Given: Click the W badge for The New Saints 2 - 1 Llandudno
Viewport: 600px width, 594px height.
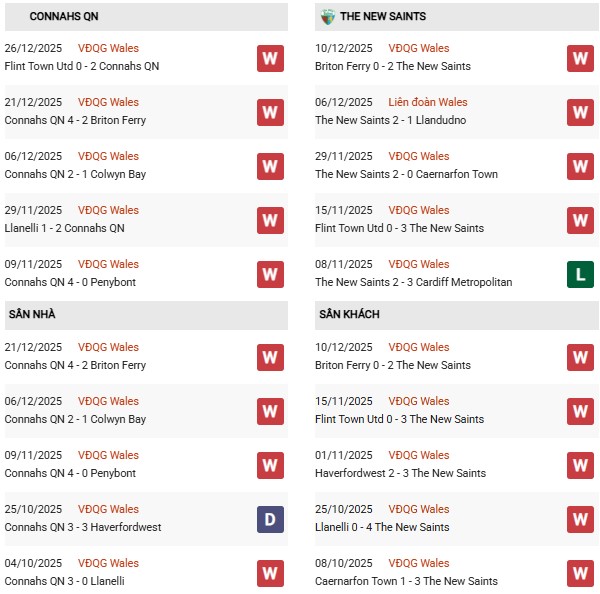Looking at the screenshot, I should pyautogui.click(x=581, y=112).
